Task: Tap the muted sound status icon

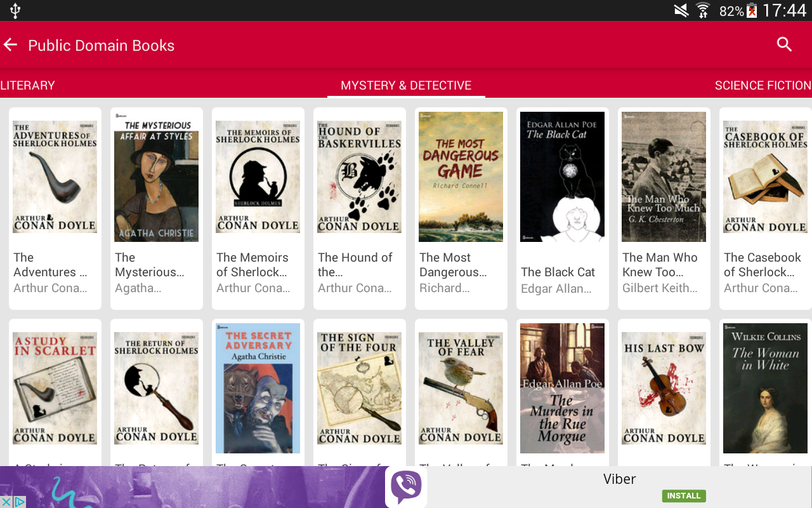Action: coord(681,10)
